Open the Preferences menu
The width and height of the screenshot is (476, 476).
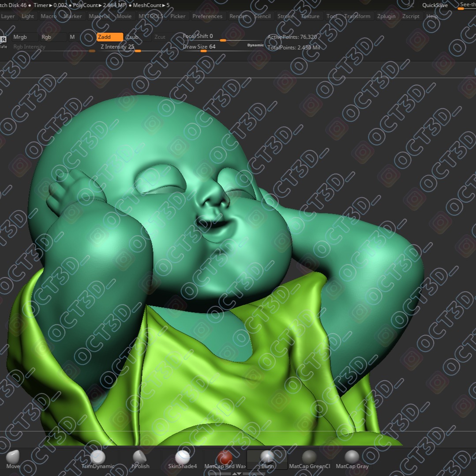point(207,16)
